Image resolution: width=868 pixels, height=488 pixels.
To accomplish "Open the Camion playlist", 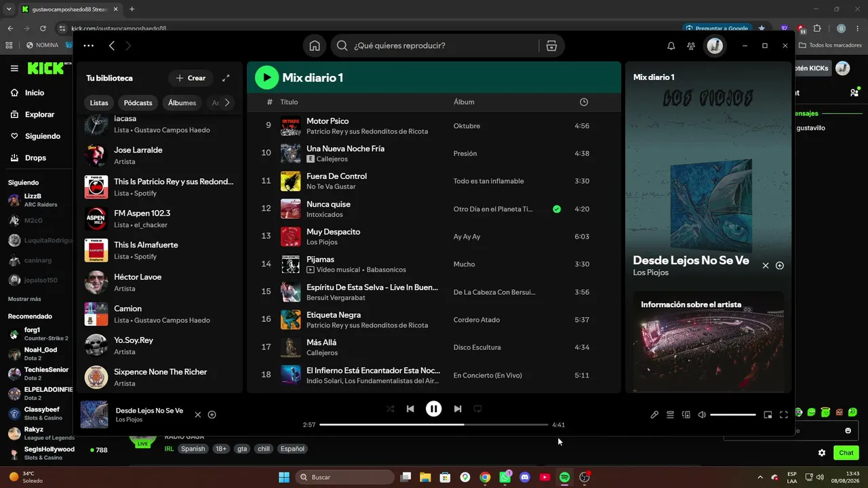I will coord(160,314).
